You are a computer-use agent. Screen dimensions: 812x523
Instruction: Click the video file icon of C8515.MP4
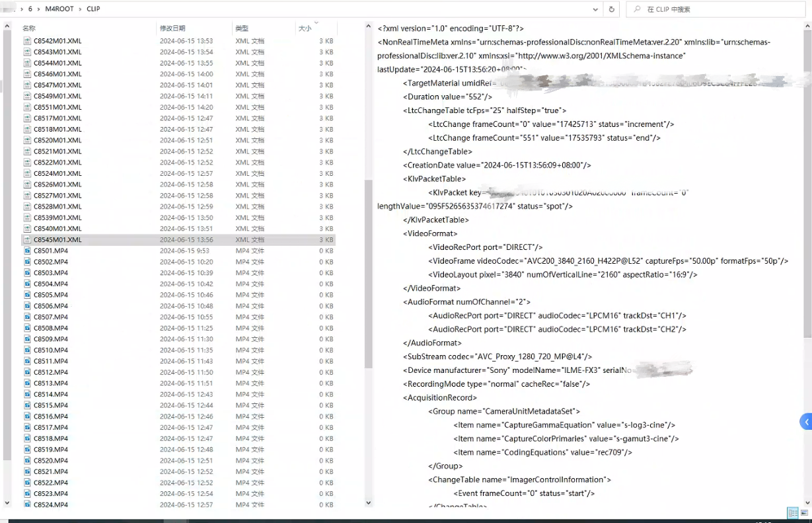pos(28,405)
